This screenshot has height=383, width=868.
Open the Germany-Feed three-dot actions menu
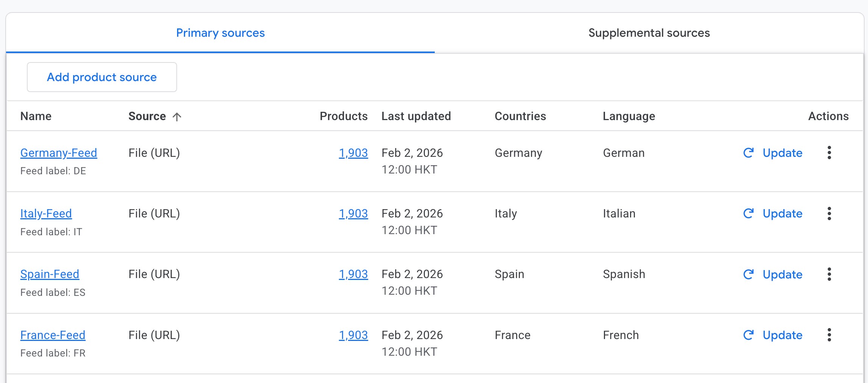pyautogui.click(x=829, y=153)
